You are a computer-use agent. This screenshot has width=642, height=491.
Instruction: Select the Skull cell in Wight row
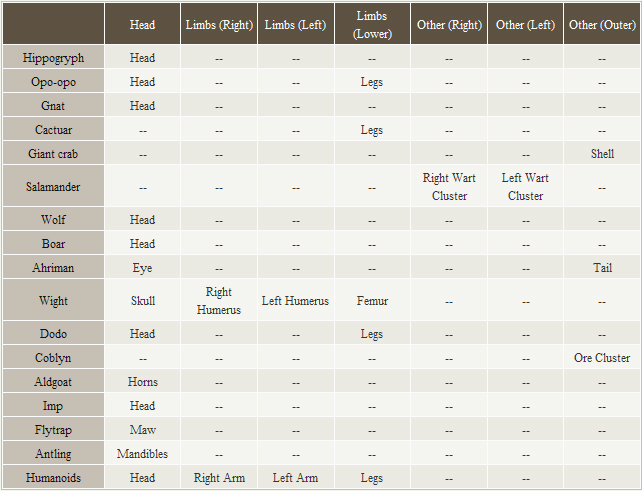pos(143,301)
